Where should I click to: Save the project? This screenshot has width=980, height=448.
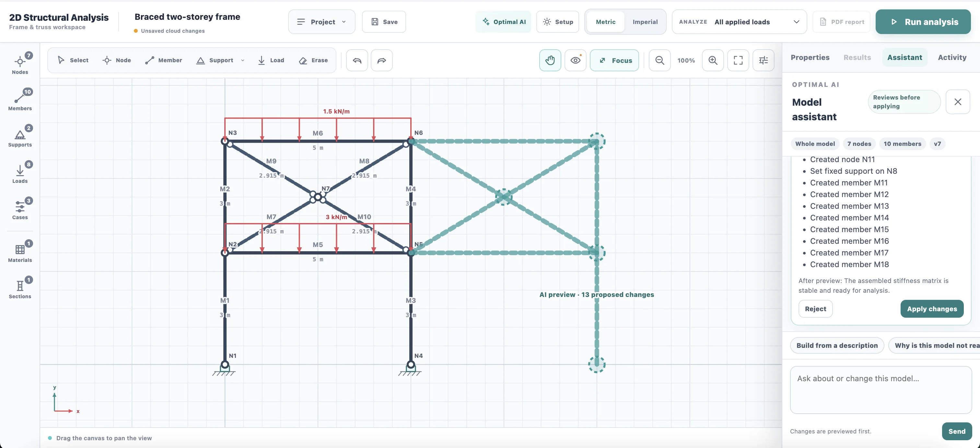pos(384,22)
